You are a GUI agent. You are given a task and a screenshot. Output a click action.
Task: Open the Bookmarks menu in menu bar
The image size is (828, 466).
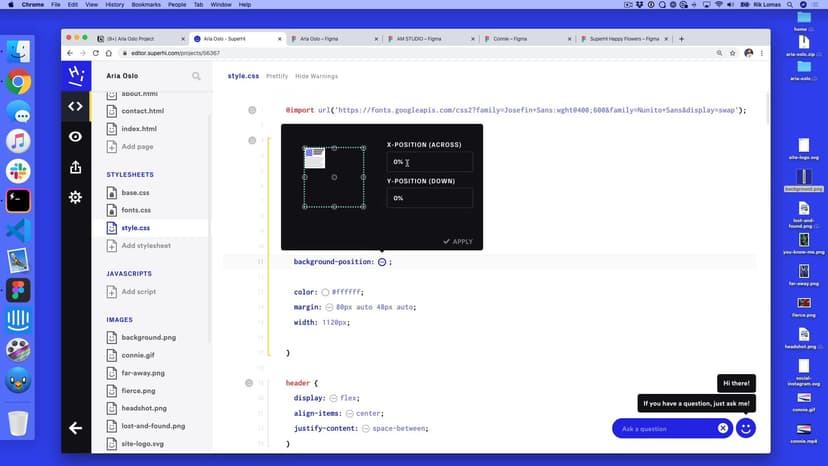[148, 5]
